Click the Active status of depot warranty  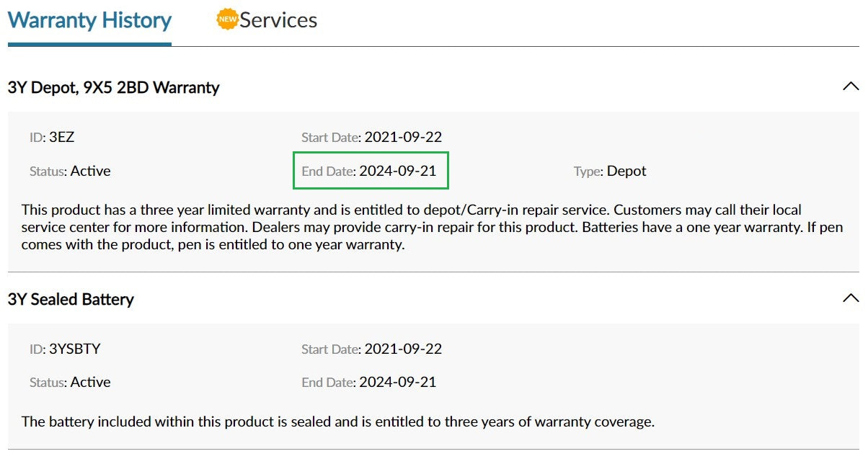click(90, 171)
